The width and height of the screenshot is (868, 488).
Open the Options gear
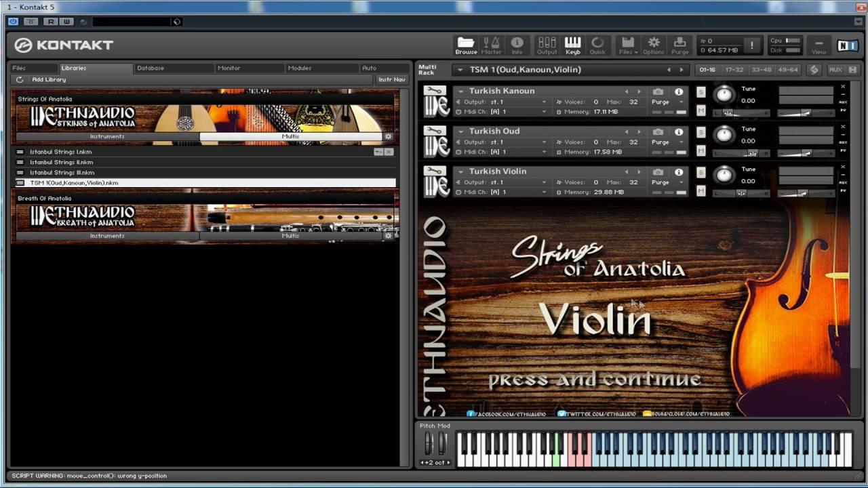pyautogui.click(x=654, y=45)
